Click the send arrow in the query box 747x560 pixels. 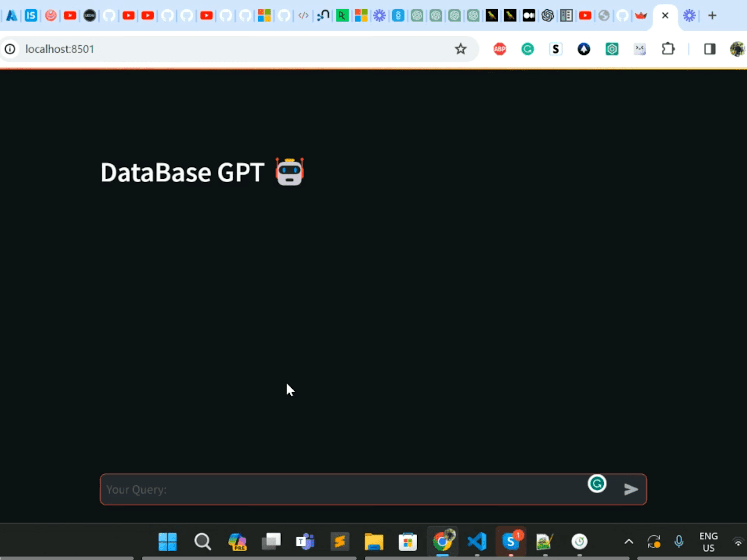tap(631, 489)
